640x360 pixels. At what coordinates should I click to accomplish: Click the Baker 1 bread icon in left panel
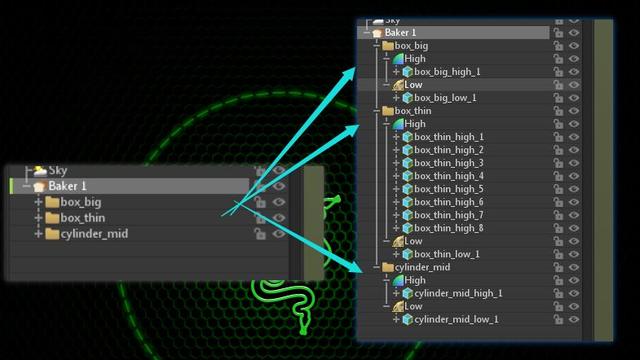(39, 187)
